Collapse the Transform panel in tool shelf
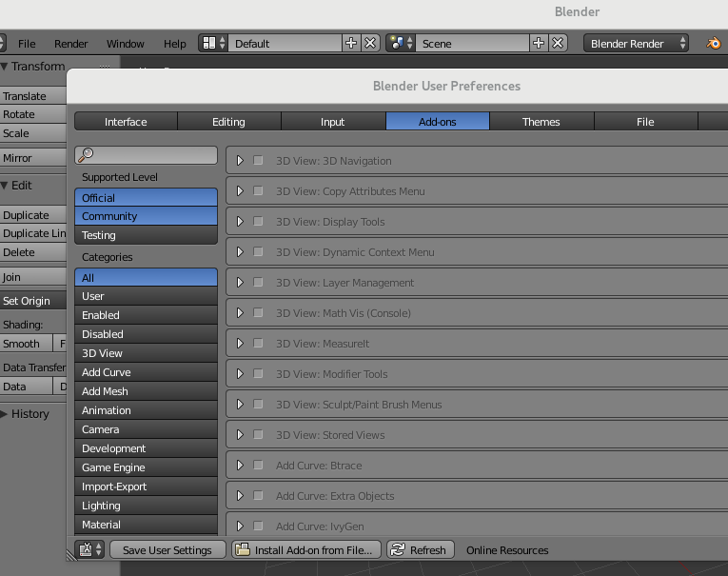Screen dimensions: 728x576 (4, 67)
